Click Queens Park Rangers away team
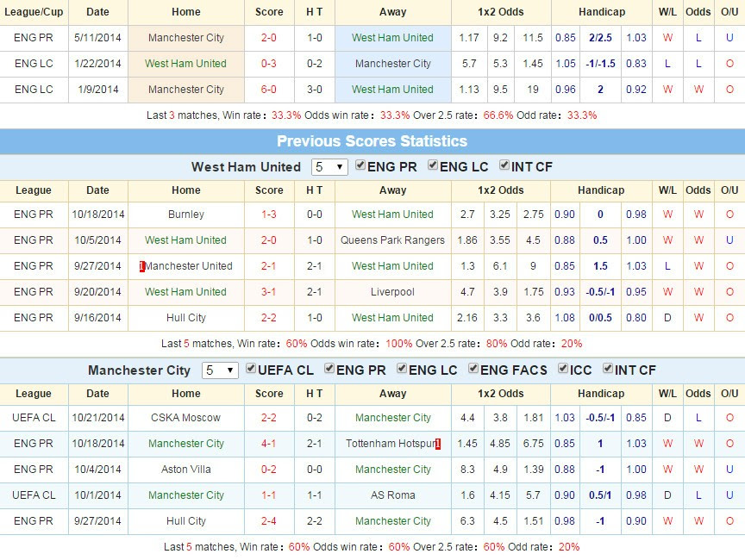This screenshot has width=745, height=560. pyautogui.click(x=392, y=240)
